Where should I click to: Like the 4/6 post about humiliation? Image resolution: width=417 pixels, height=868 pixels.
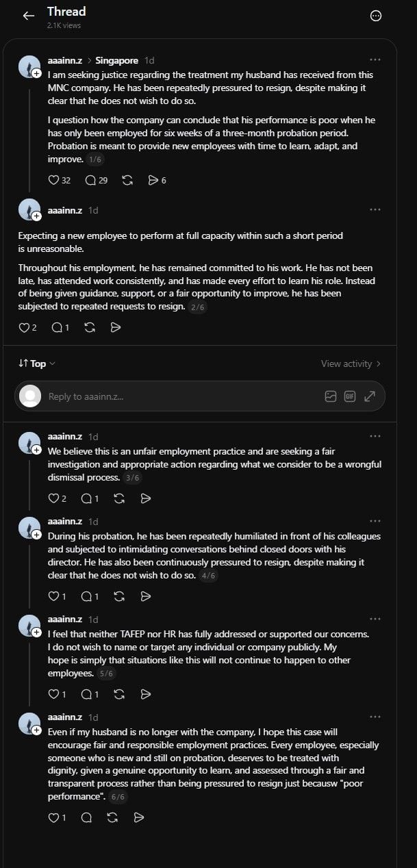pos(57,596)
